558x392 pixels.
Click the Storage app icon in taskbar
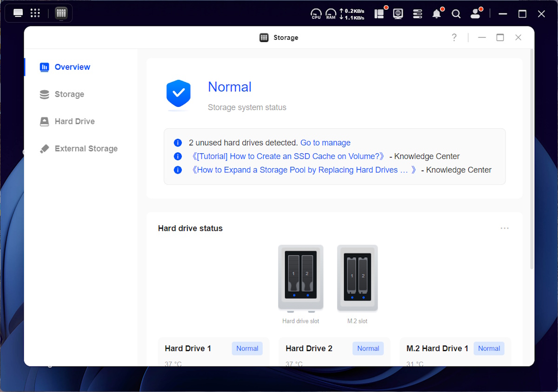[61, 13]
